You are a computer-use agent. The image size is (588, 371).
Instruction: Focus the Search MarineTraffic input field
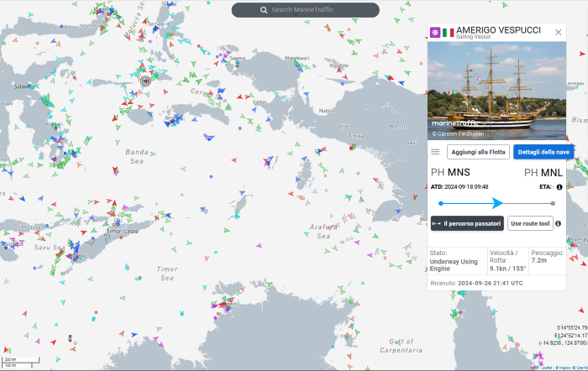point(305,10)
